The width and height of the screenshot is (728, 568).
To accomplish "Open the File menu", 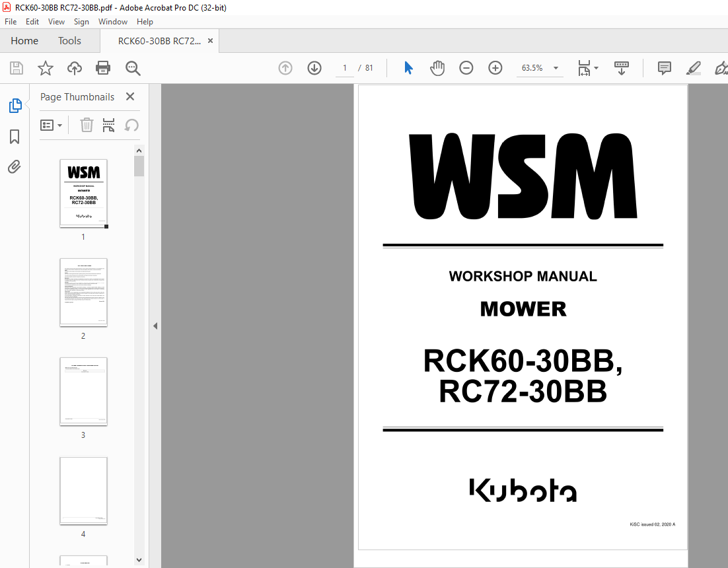I will (x=11, y=22).
